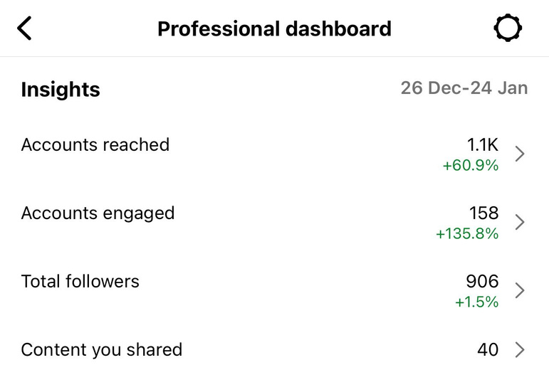Open the Content you shared chevron
This screenshot has width=549, height=392.
tap(520, 350)
